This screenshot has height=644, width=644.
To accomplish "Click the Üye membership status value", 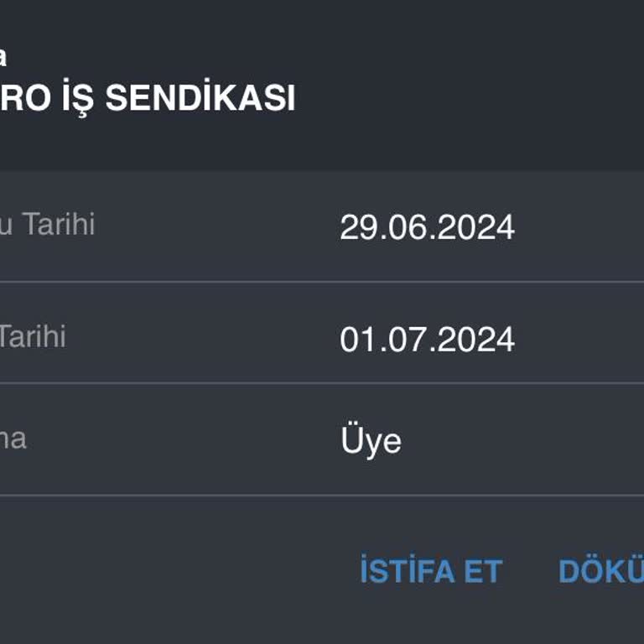I will tap(371, 441).
